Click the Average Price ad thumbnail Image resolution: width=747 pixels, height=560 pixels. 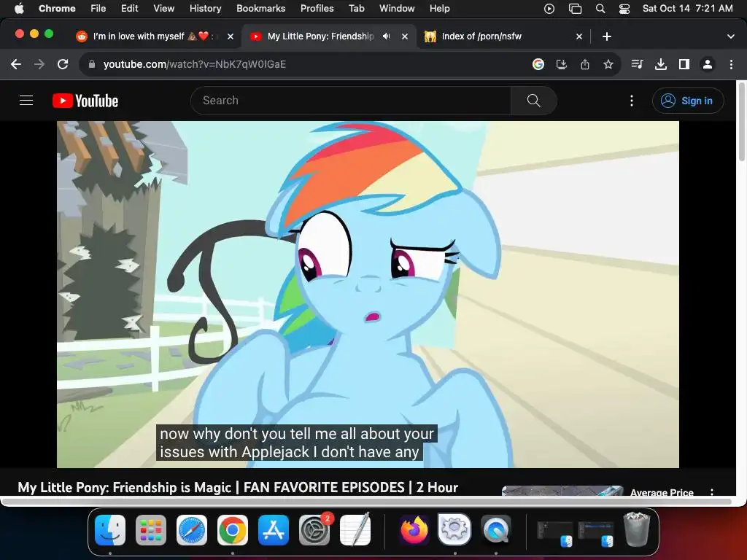[562, 491]
